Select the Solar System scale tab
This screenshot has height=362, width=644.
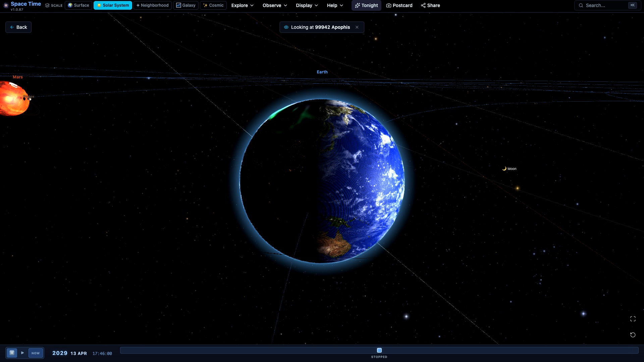point(113,5)
